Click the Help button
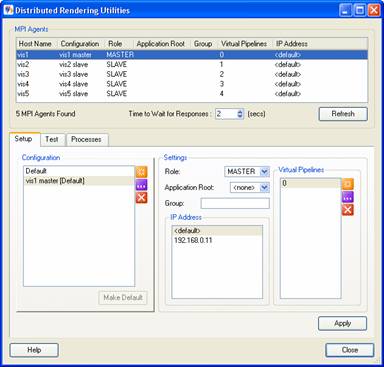The height and width of the screenshot is (367, 384). tap(34, 350)
